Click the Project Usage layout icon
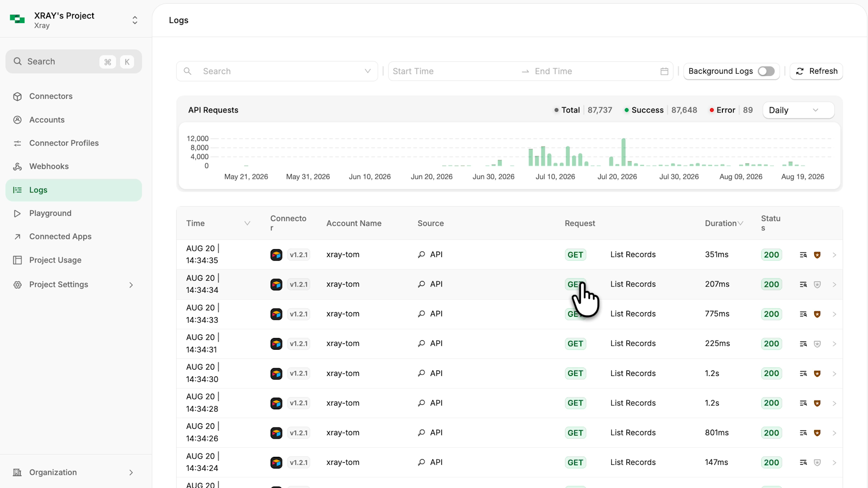Screen dimensions: 868x488 tap(18, 260)
